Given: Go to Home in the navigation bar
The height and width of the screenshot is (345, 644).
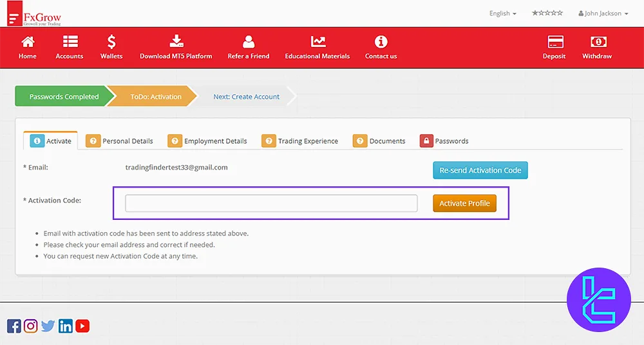Looking at the screenshot, I should pos(28,48).
